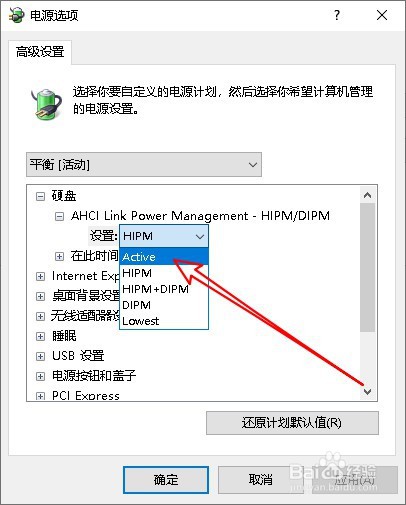Collapse AHCI Link Power Management node

pos(59,217)
